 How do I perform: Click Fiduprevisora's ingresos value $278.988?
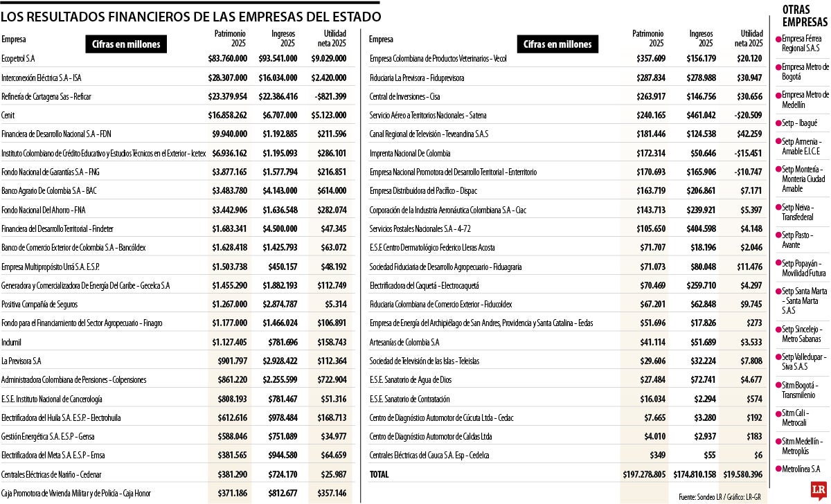pyautogui.click(x=701, y=78)
